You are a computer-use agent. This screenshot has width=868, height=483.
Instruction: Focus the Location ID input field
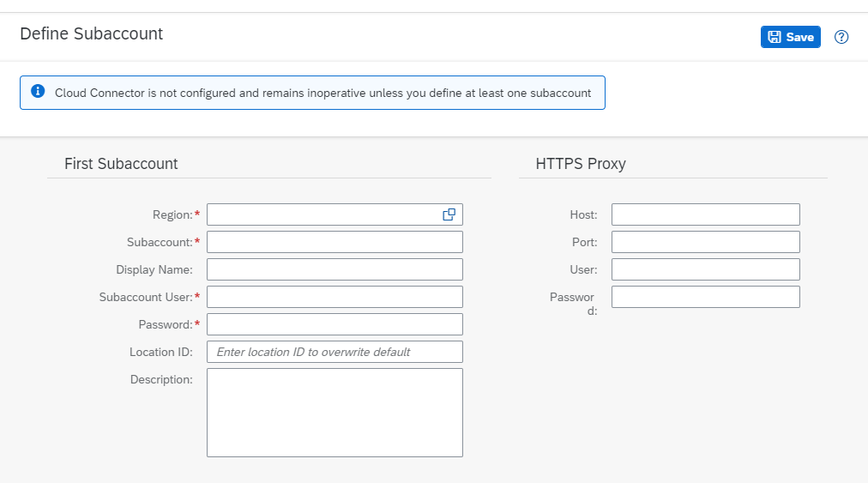(x=335, y=352)
